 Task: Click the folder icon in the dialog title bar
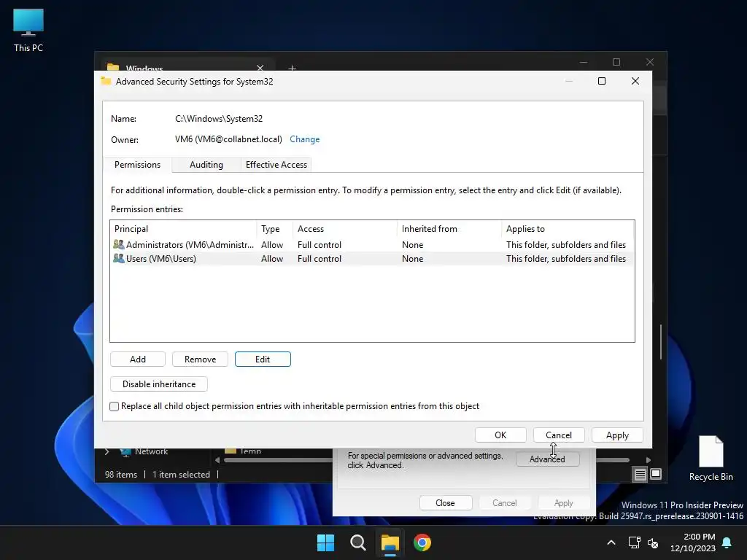(x=106, y=81)
